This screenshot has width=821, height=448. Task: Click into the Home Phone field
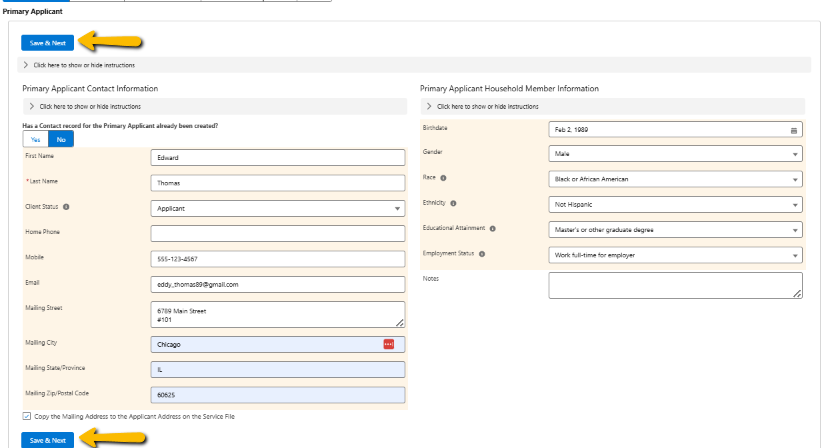[277, 233]
